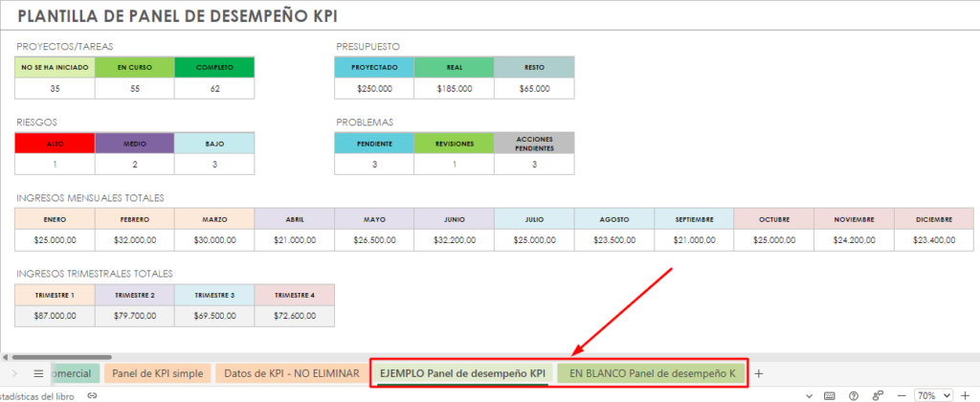The width and height of the screenshot is (980, 402).
Task: Select the $23.500,00 August income cell
Action: pos(614,240)
